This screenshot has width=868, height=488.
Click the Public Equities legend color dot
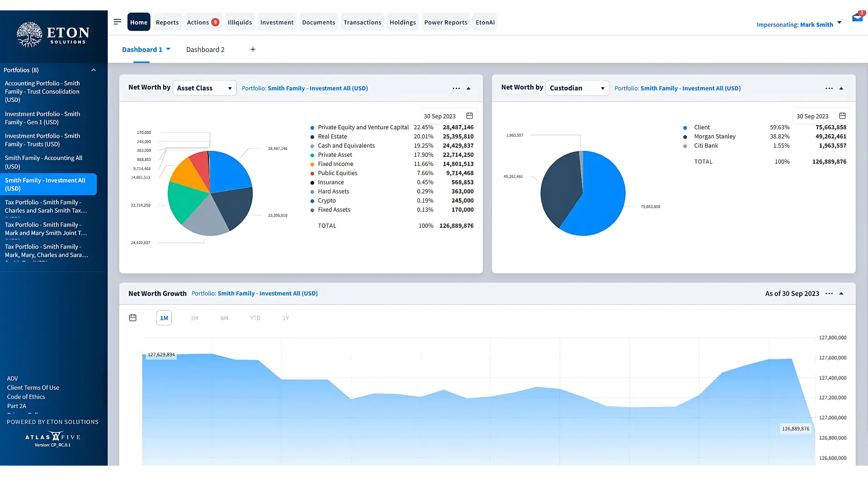point(312,174)
